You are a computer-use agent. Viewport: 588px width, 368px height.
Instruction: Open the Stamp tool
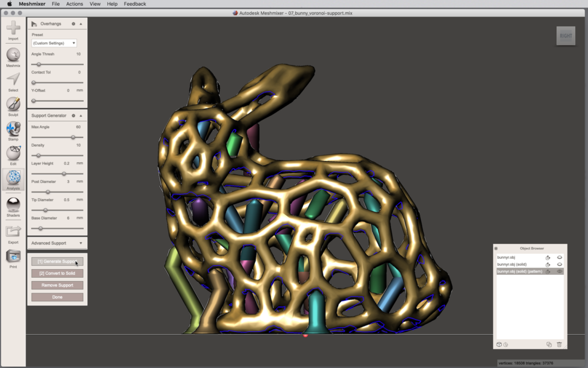click(x=13, y=130)
